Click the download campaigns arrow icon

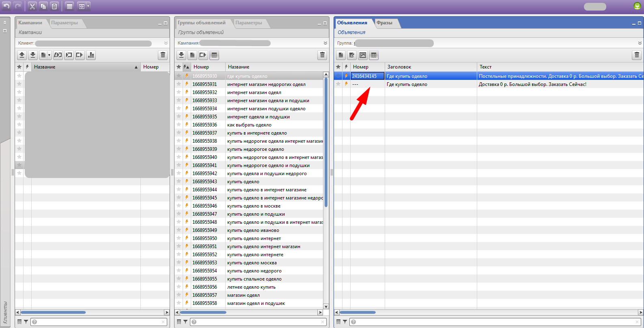(33, 55)
